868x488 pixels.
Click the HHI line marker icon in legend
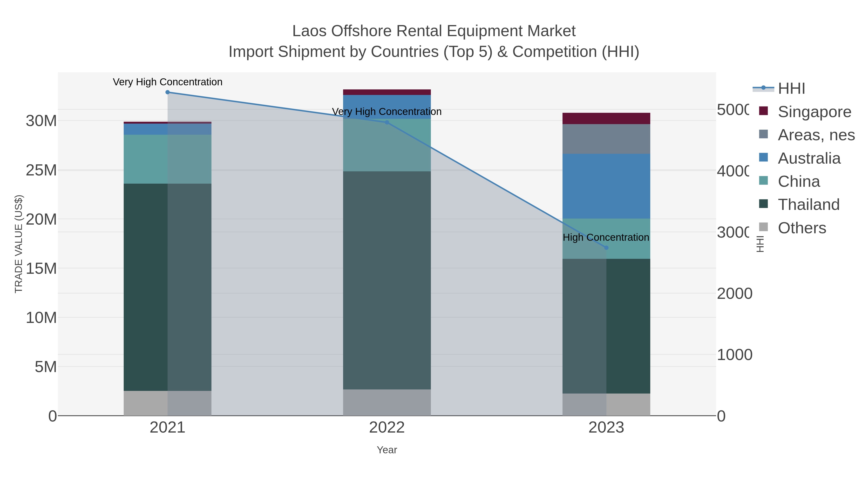click(x=763, y=88)
